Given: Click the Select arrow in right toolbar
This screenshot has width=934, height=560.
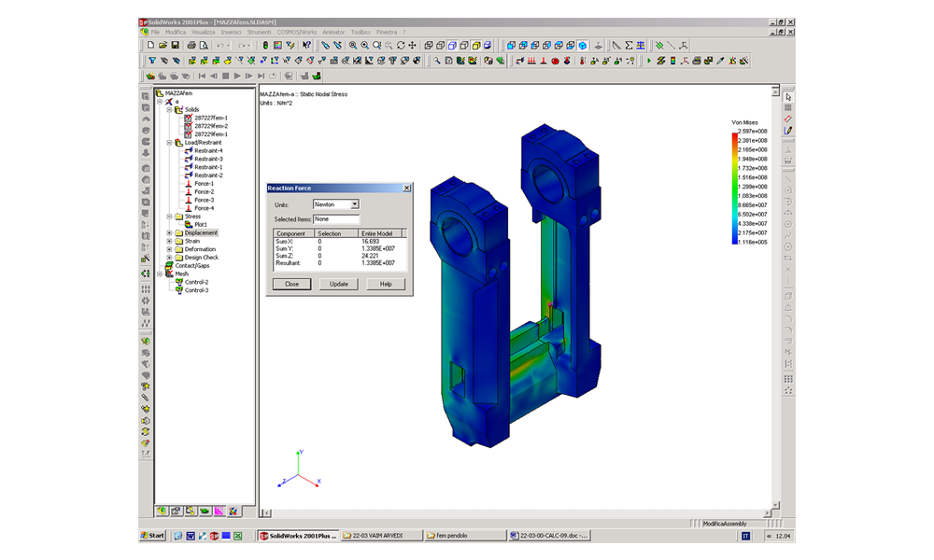Looking at the screenshot, I should [x=788, y=96].
